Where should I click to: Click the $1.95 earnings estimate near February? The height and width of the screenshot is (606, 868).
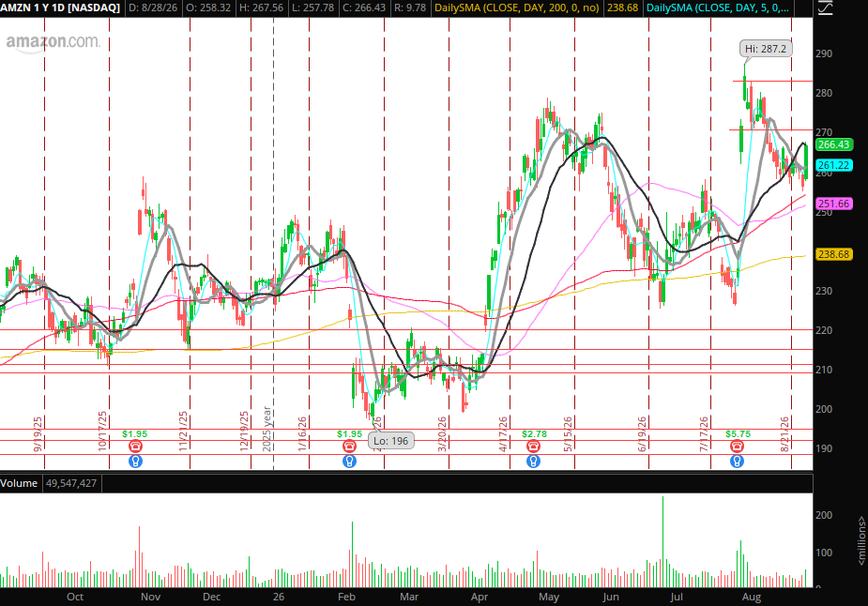pos(349,434)
